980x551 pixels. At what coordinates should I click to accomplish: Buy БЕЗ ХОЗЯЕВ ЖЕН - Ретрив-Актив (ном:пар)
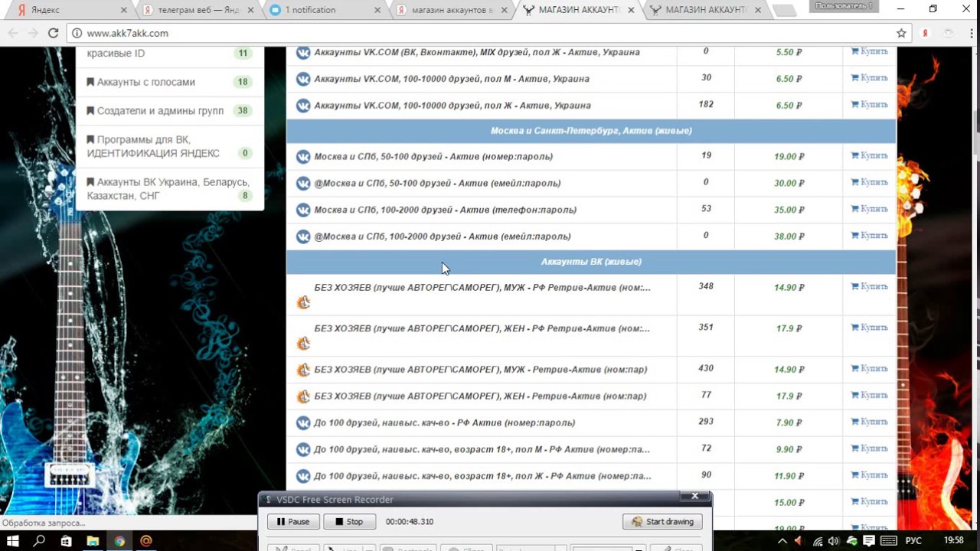point(869,396)
